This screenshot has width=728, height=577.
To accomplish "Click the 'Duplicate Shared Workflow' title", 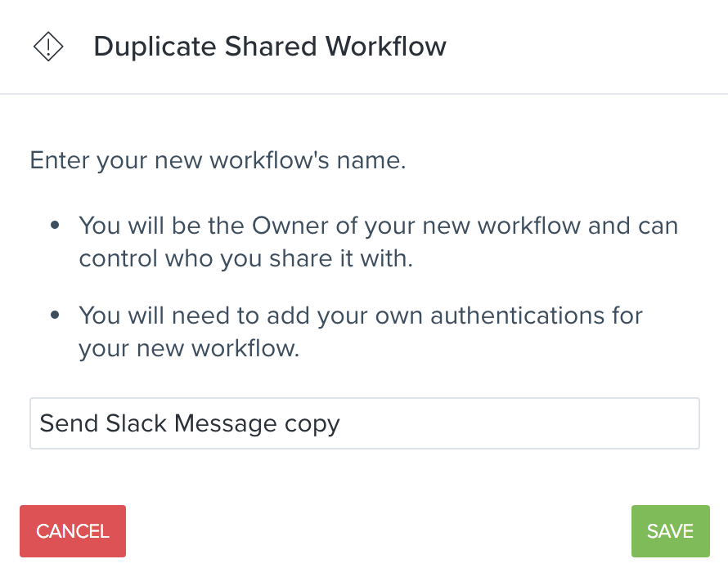I will tap(270, 47).
